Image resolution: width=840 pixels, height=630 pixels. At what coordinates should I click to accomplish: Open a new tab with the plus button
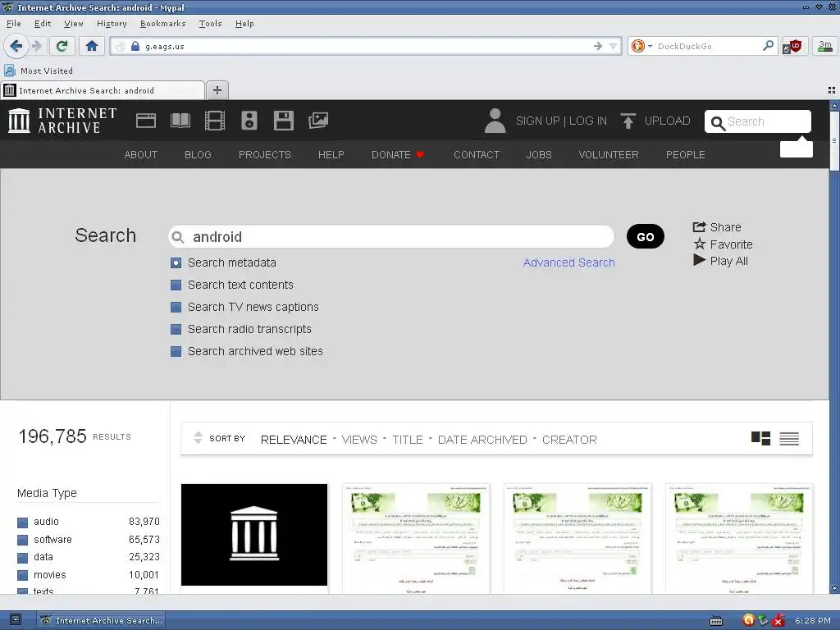[217, 90]
